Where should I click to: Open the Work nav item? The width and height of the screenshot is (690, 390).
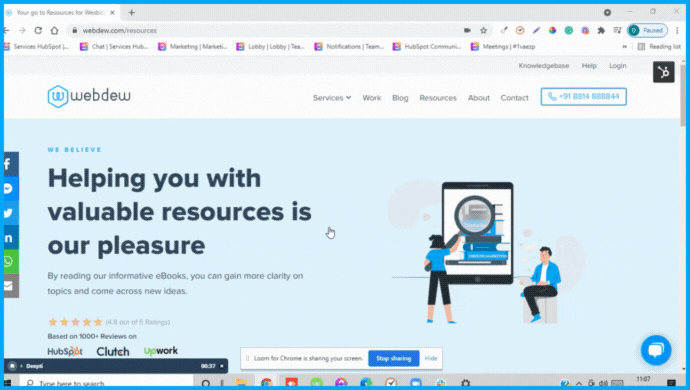pos(371,98)
